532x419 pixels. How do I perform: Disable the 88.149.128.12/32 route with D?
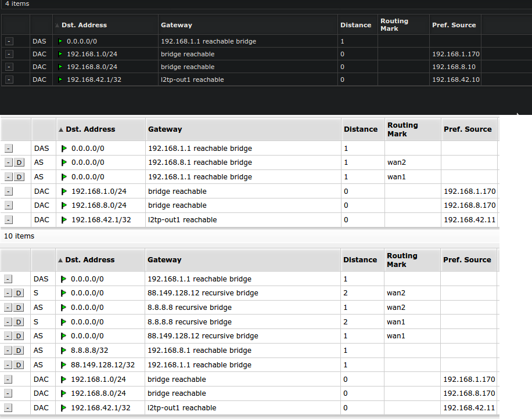19,365
